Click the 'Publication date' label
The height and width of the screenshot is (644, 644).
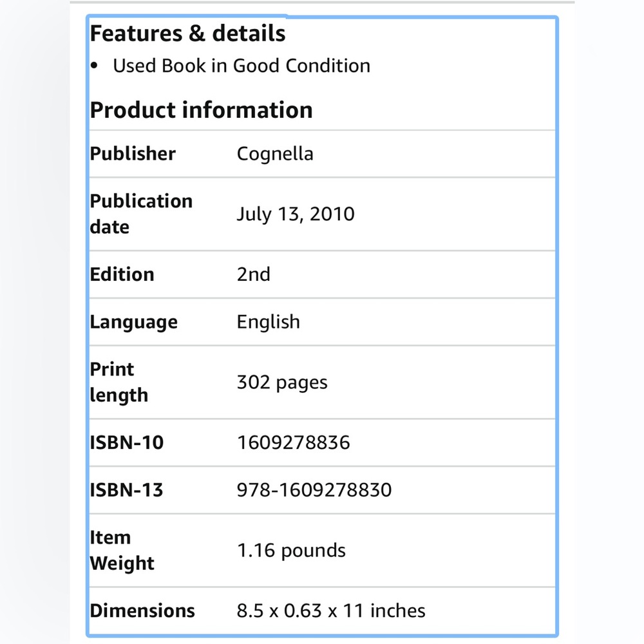(141, 214)
